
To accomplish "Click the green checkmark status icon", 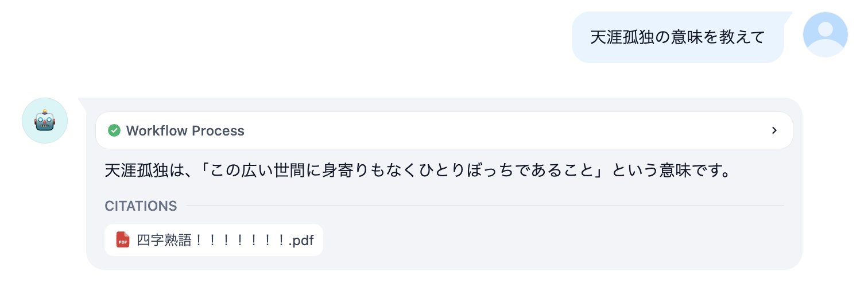I will pos(114,130).
